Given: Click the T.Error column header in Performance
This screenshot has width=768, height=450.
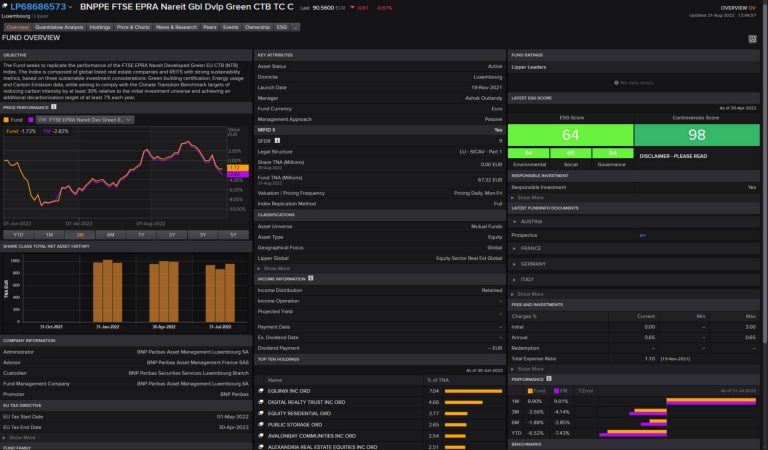Looking at the screenshot, I should [586, 391].
